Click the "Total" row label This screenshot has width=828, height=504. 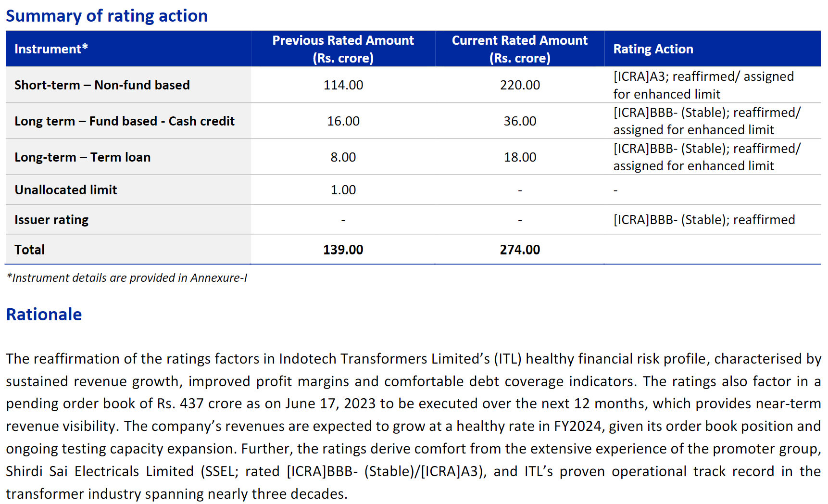pos(29,250)
